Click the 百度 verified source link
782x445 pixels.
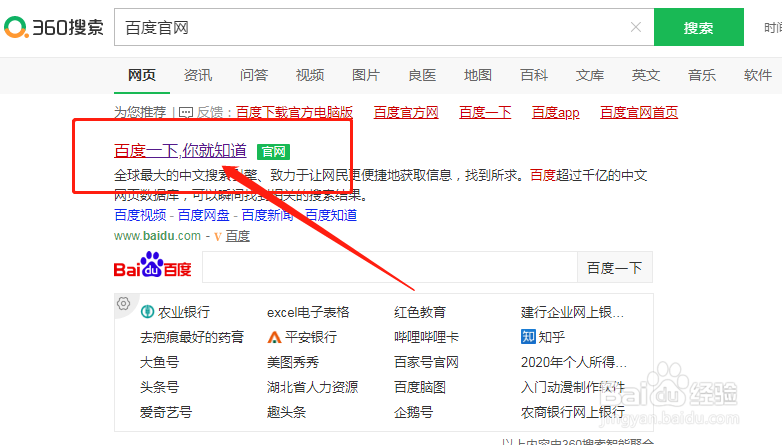pyautogui.click(x=237, y=235)
